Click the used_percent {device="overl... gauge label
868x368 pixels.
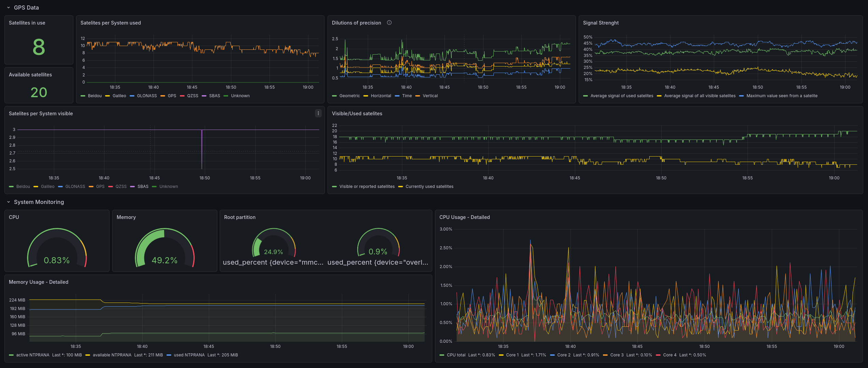378,262
